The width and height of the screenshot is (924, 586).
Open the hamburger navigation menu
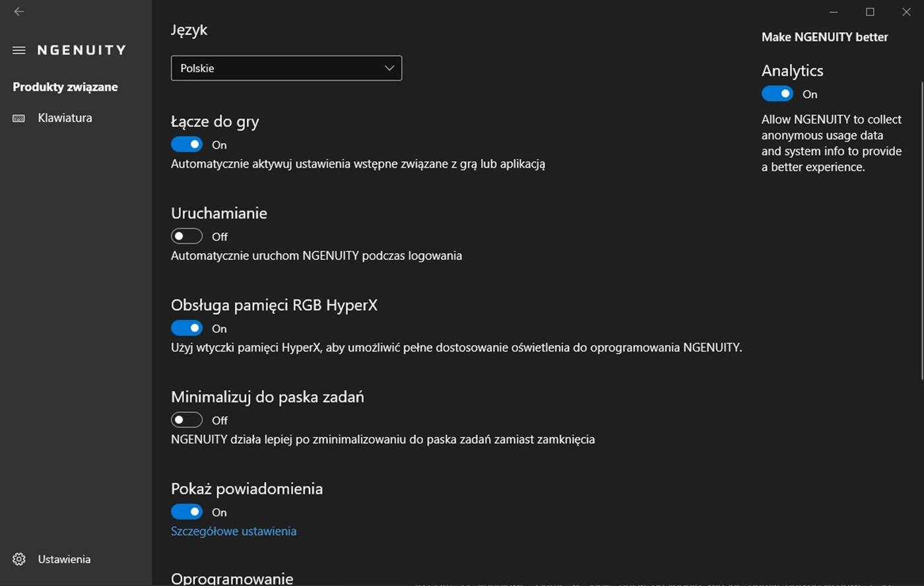[19, 50]
